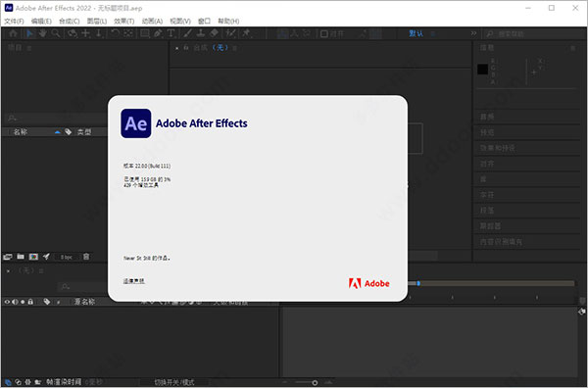Toggle the Layer Switches pane at timeline bottom-left
This screenshot has height=388, width=588.
8,382
